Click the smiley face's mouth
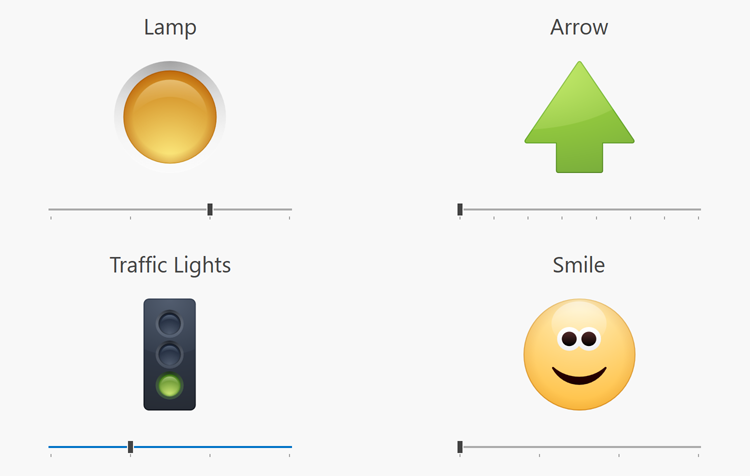This screenshot has width=750, height=476. (580, 377)
